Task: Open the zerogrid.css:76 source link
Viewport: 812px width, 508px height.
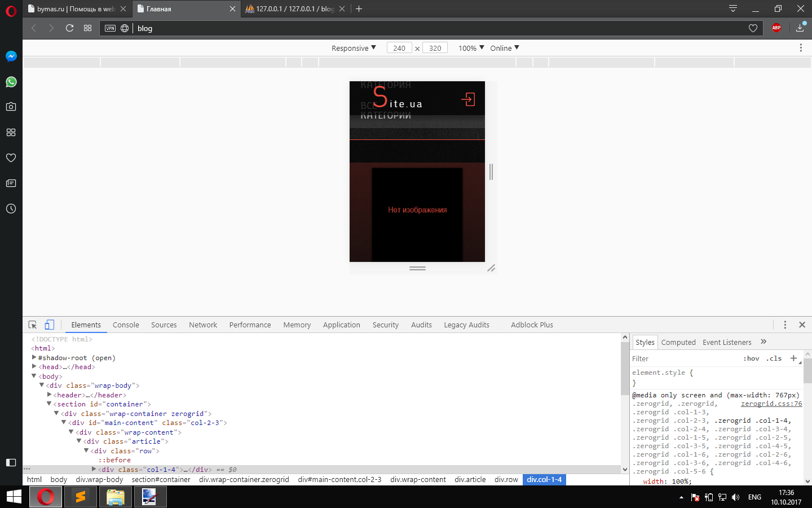Action: pyautogui.click(x=771, y=404)
